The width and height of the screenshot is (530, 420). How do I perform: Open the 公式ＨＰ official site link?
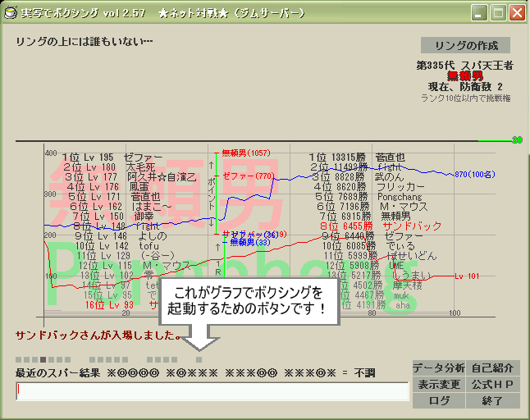tap(492, 384)
